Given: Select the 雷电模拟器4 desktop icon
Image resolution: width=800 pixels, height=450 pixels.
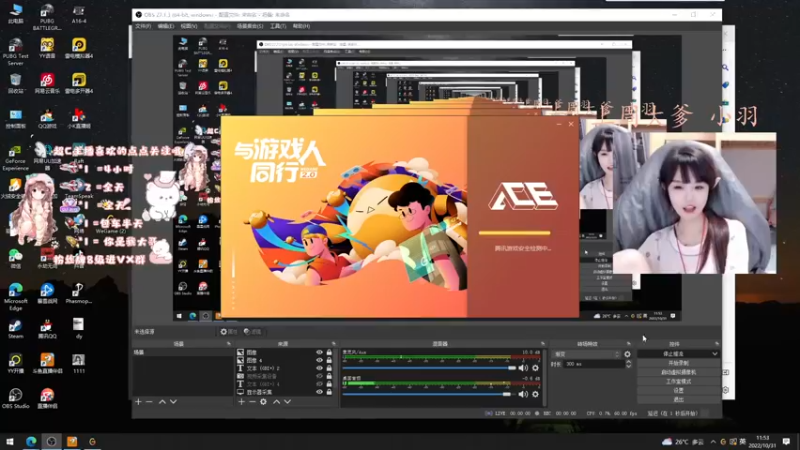Looking at the screenshot, I should point(79,48).
